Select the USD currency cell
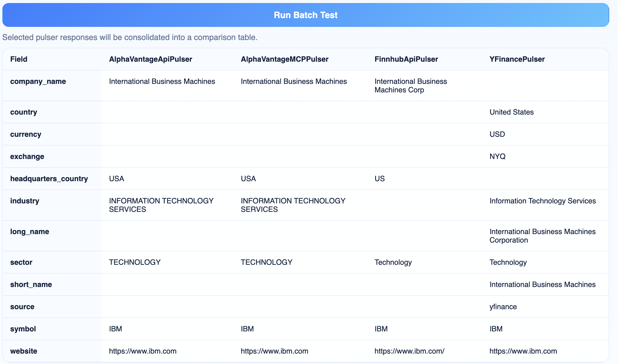The image size is (618, 364). [497, 134]
